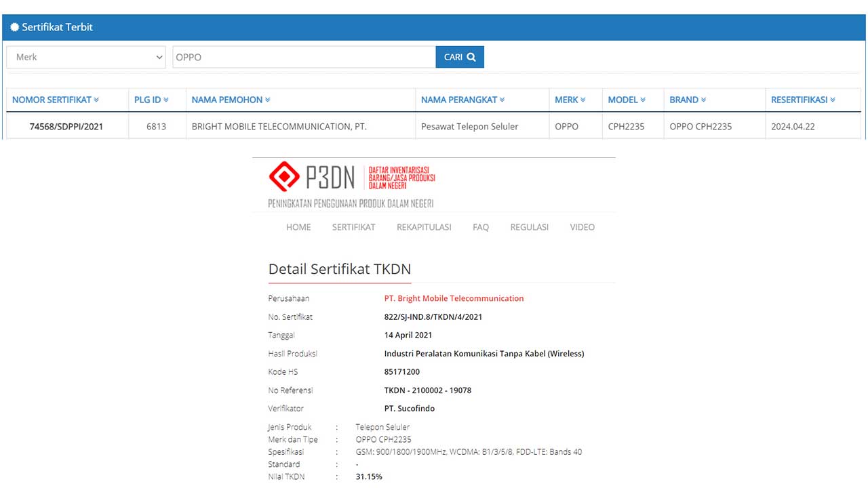Click Kode HS value 85171200
Viewport: 868px width, 488px height.
402,371
